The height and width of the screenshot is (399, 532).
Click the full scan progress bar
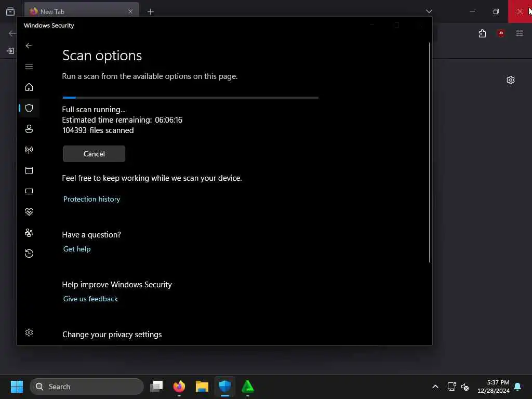click(190, 98)
